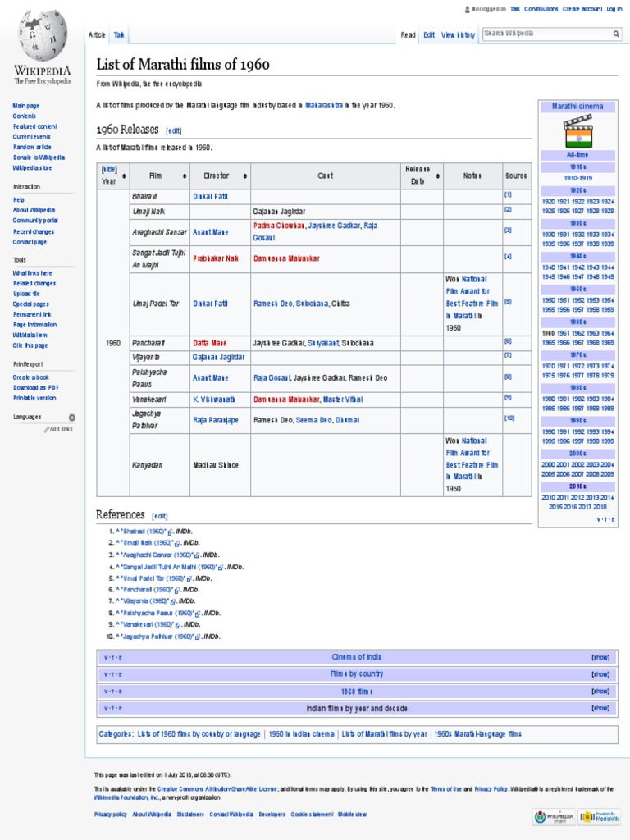Open footer Privacy policy link
630x840 pixels.
(x=111, y=815)
